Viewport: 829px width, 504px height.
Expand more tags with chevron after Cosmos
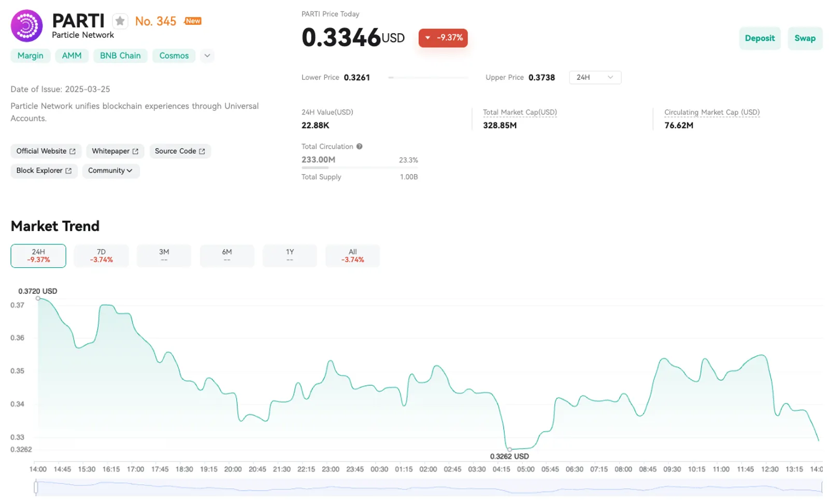coord(207,55)
